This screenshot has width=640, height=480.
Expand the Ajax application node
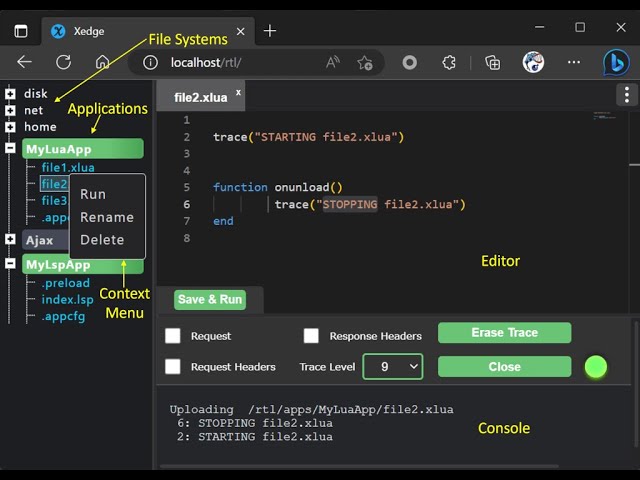pyautogui.click(x=10, y=240)
